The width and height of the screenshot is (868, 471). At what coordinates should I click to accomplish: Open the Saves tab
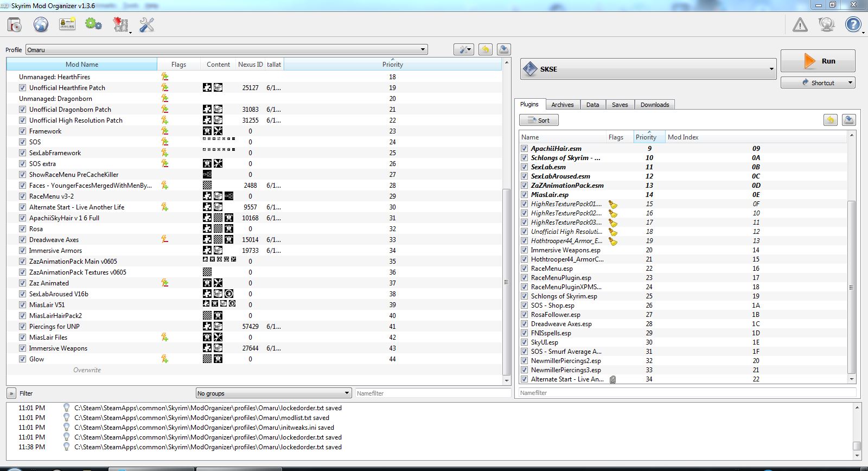pos(620,105)
